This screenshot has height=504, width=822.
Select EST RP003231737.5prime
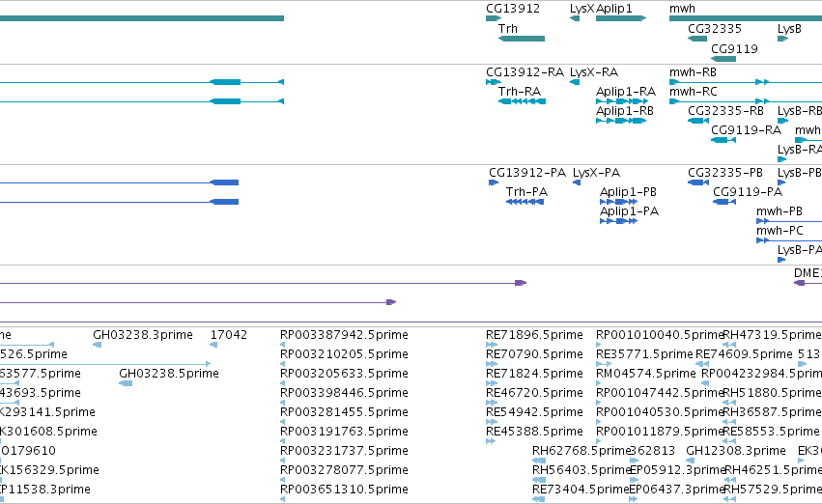344,451
